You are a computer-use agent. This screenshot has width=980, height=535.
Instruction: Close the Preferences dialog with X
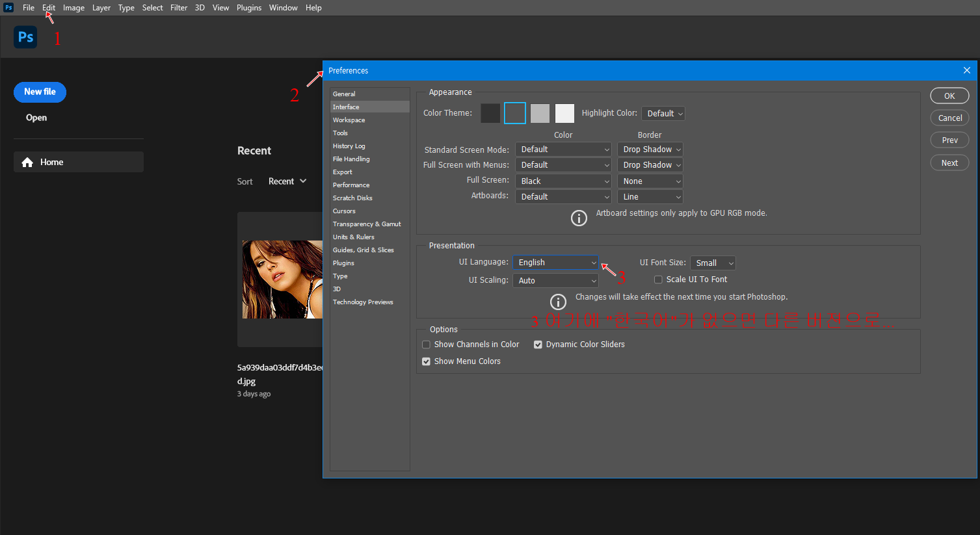click(966, 70)
